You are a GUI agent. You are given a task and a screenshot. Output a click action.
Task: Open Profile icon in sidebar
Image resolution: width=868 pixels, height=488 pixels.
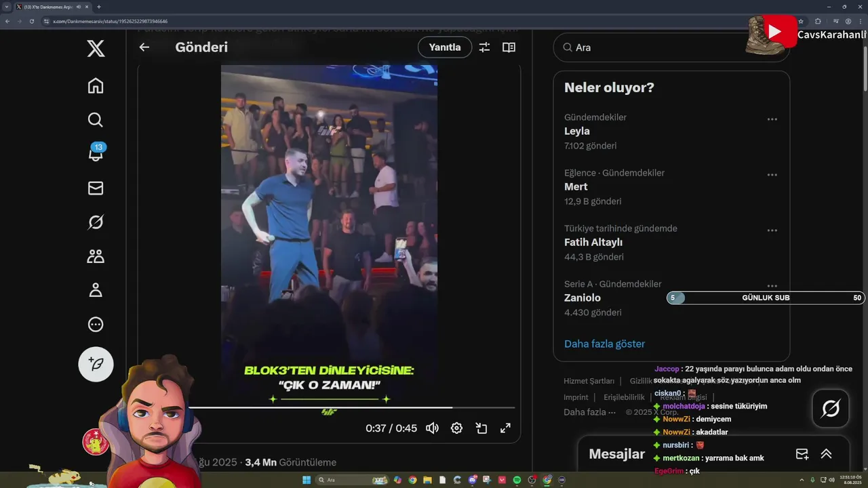point(96,290)
